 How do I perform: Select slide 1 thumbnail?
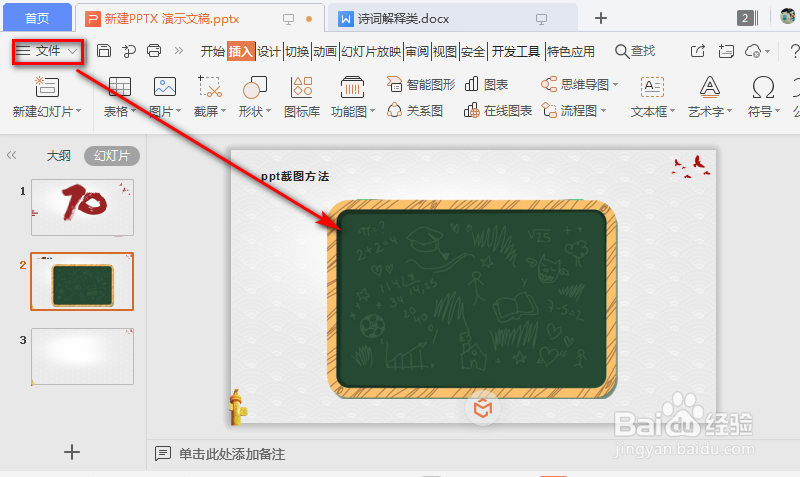click(82, 207)
